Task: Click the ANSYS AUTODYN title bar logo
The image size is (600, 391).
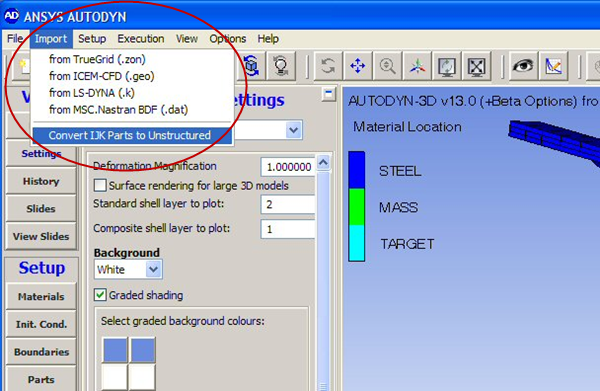Action: pyautogui.click(x=11, y=16)
